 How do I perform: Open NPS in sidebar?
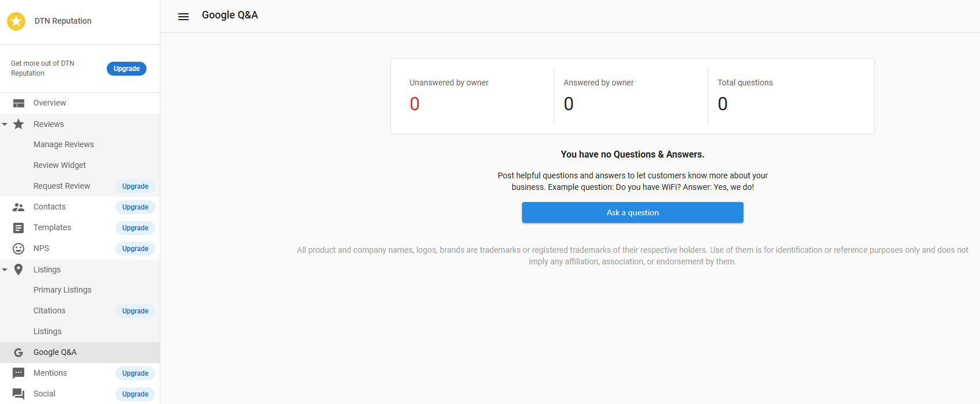coord(42,248)
